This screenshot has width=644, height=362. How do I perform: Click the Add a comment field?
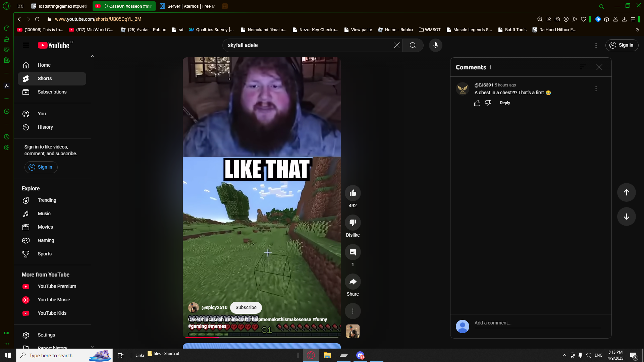537,323
